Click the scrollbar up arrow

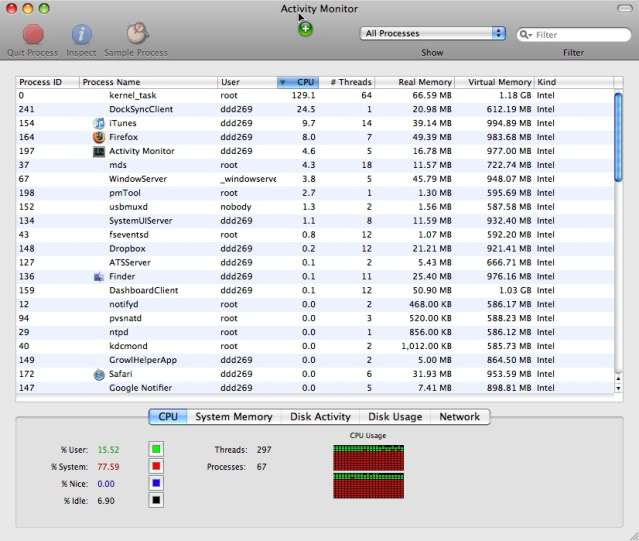[618, 378]
